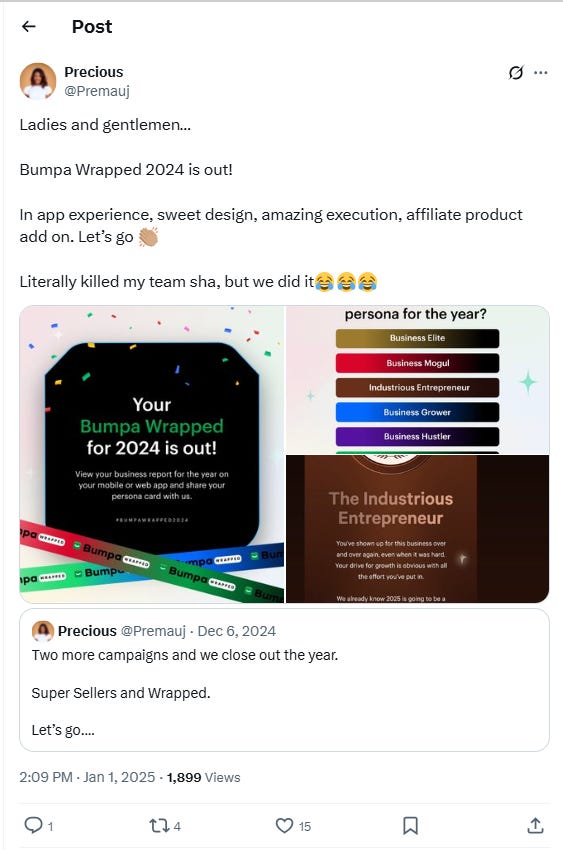Screen dimensions: 563x850
Task: Open Precious's profile avatar at top
Action: 38,81
